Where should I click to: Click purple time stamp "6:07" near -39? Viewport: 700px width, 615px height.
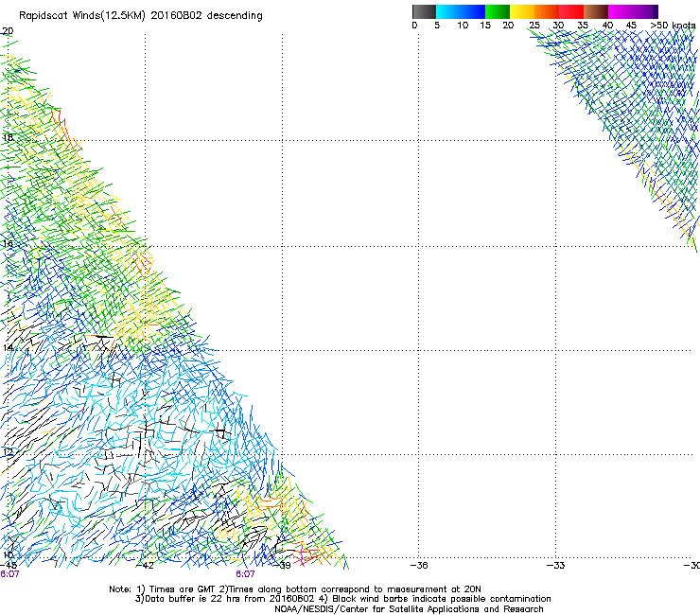[x=245, y=574]
